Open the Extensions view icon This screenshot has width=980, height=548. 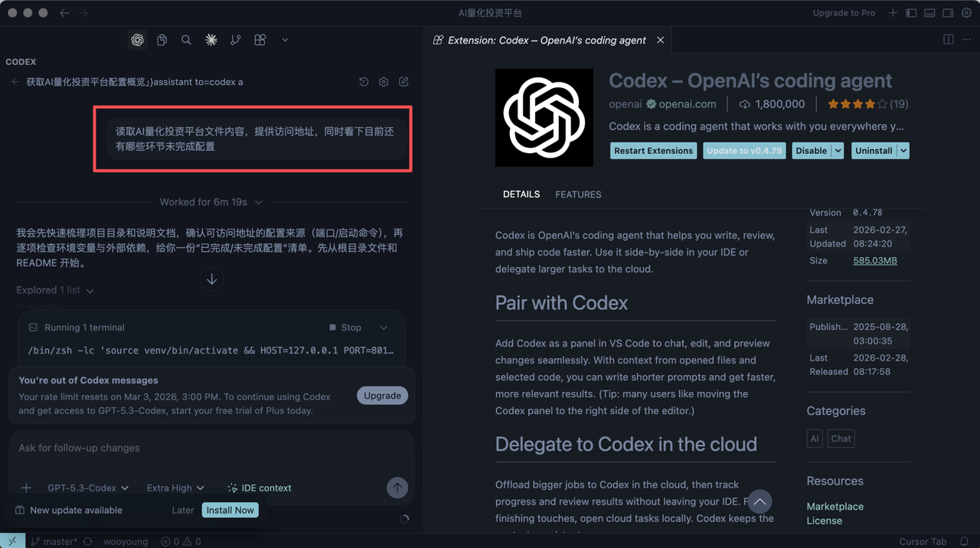(x=260, y=40)
